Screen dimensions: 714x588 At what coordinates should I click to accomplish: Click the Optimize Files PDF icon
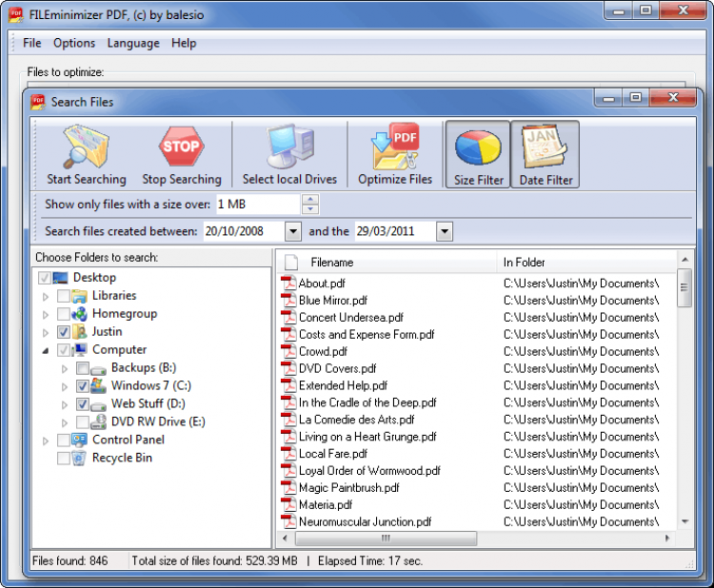click(x=395, y=147)
